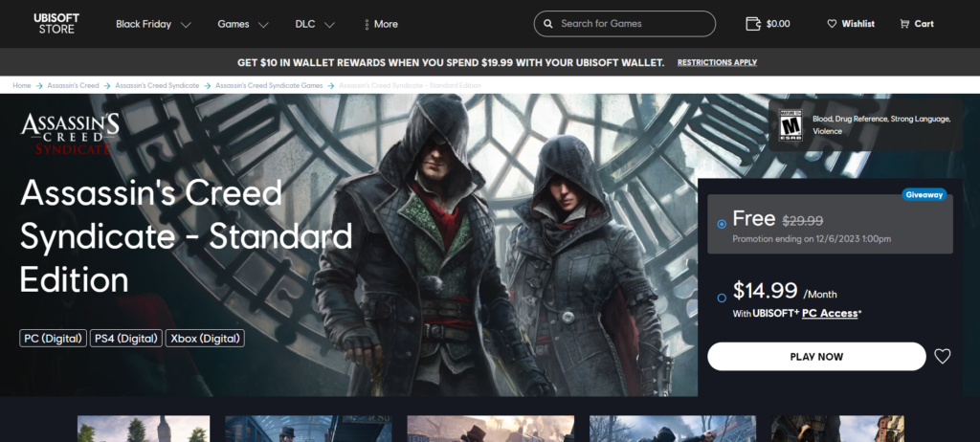Open the DLC menu
Image resolution: width=980 pixels, height=442 pixels.
coord(305,24)
